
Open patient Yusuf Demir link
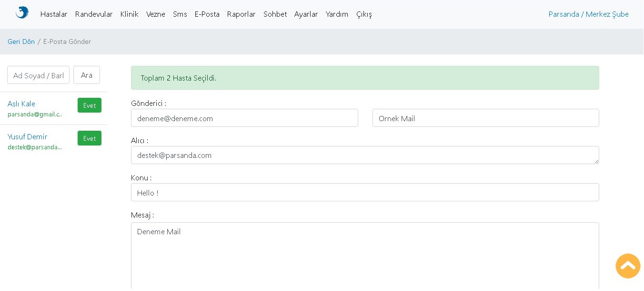28,137
